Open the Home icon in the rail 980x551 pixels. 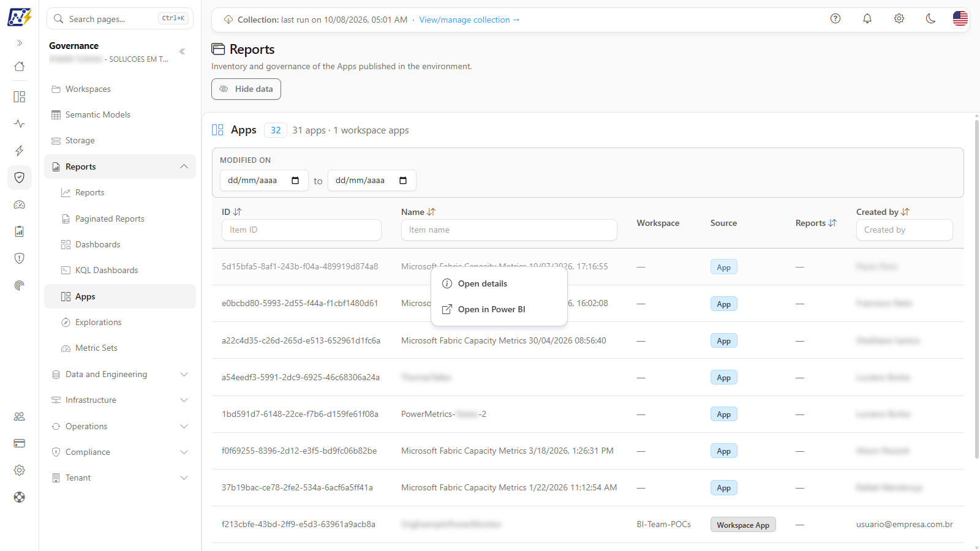pyautogui.click(x=20, y=66)
